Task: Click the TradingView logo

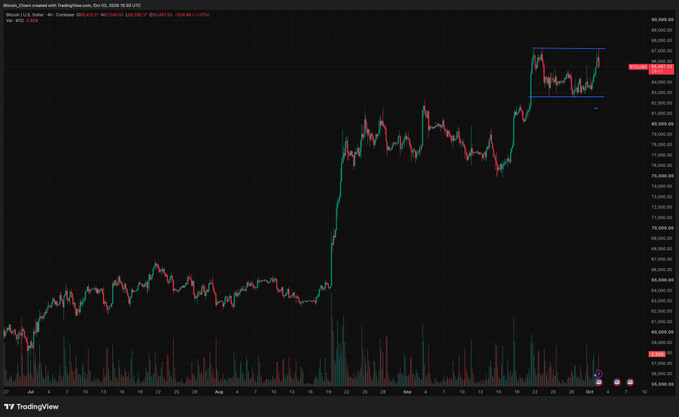Action: pyautogui.click(x=31, y=407)
